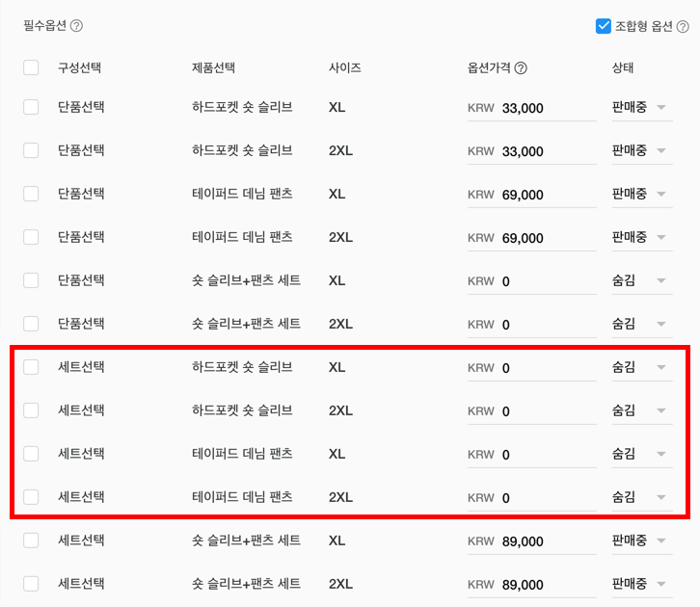Open 숨김 status dropdown for 단품선택 숏 슬리브+팬츠 세트 XL
Viewport: 700px width, 607px height.
[x=640, y=280]
